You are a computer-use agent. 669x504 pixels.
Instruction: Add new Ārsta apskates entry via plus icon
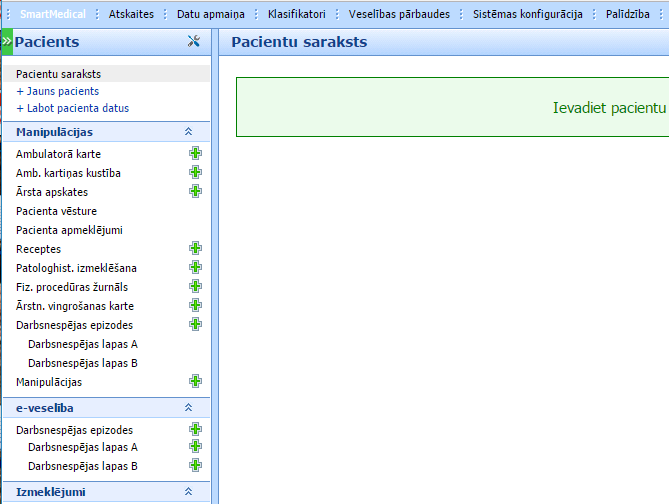[x=195, y=192]
